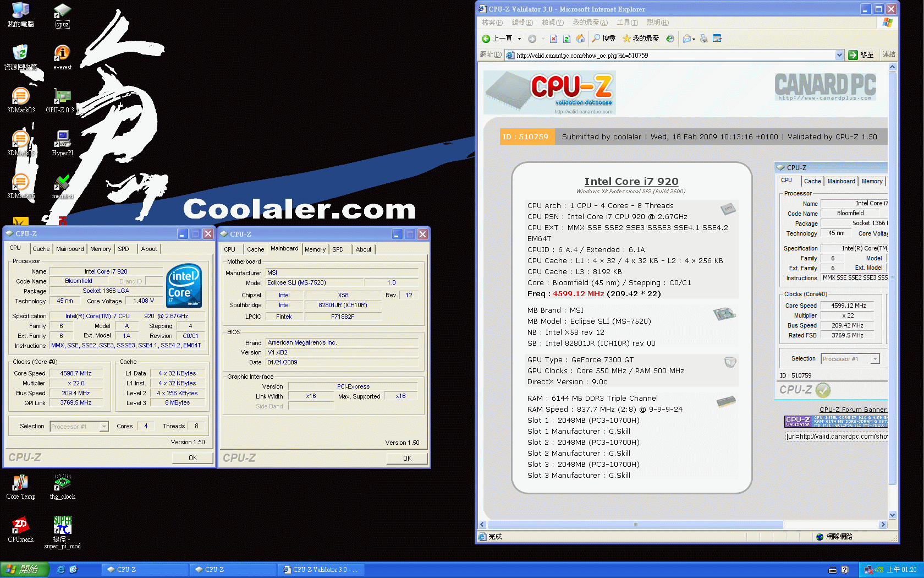Click the CPU-Z Validator taskbar button

coord(321,570)
